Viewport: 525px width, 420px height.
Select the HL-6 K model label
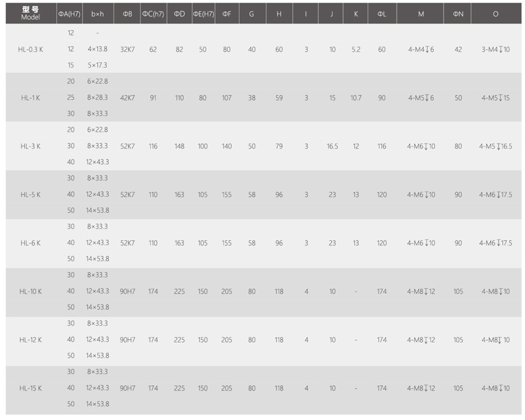tap(30, 243)
